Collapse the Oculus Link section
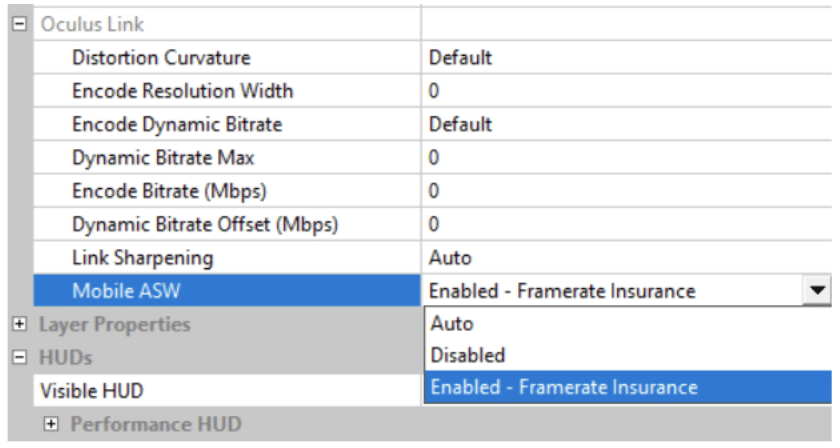Viewport: 840px width, 448px height. (19, 24)
